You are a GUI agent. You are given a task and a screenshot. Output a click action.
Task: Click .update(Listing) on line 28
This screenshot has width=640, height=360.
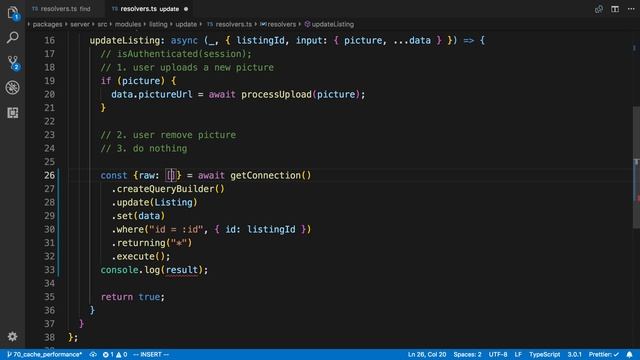pyautogui.click(x=154, y=202)
